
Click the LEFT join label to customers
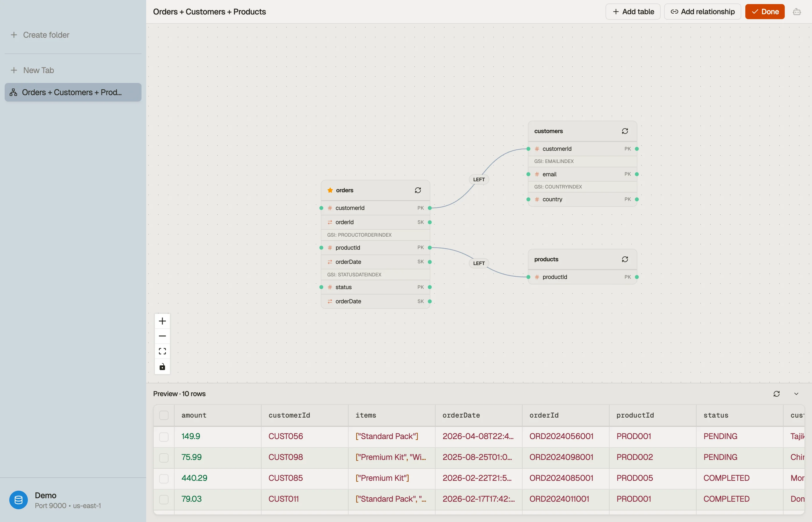pyautogui.click(x=479, y=179)
